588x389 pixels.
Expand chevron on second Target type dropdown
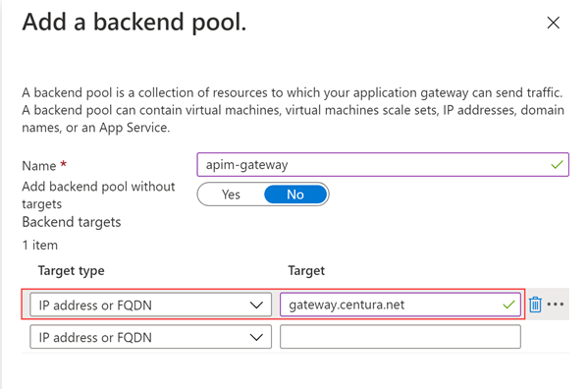(256, 337)
